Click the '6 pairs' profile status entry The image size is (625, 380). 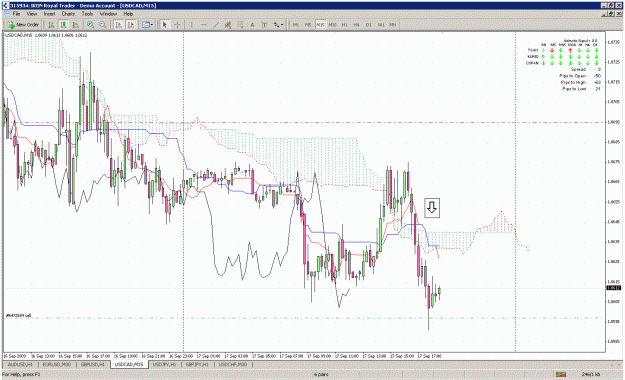click(x=321, y=374)
